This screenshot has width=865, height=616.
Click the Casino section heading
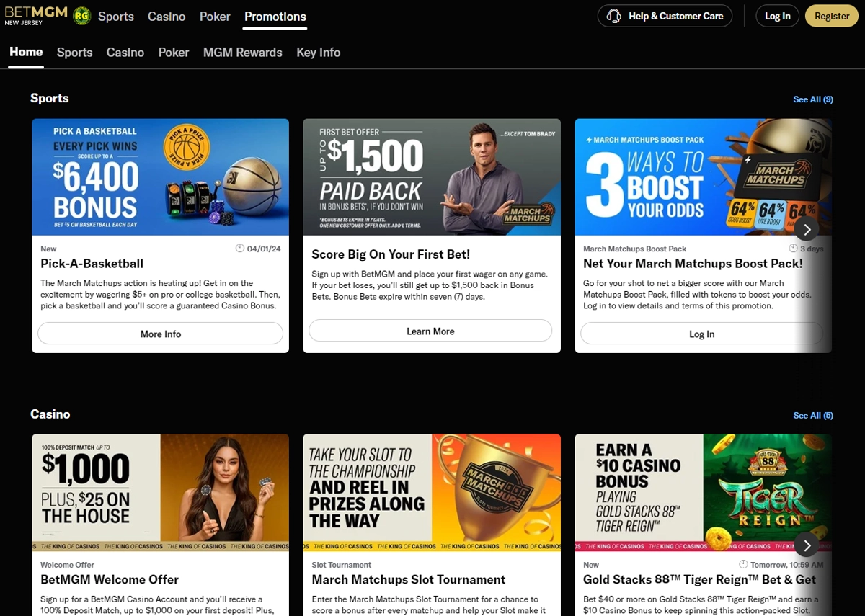[x=50, y=414]
